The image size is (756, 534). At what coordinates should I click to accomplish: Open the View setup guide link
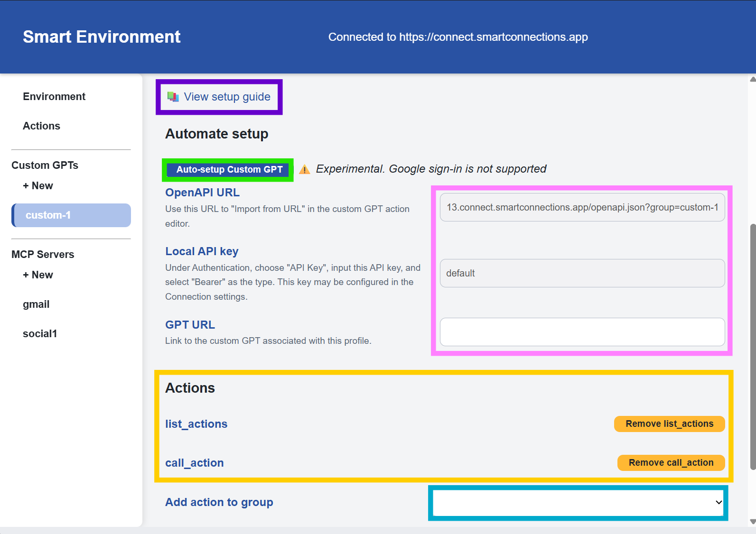tap(227, 97)
